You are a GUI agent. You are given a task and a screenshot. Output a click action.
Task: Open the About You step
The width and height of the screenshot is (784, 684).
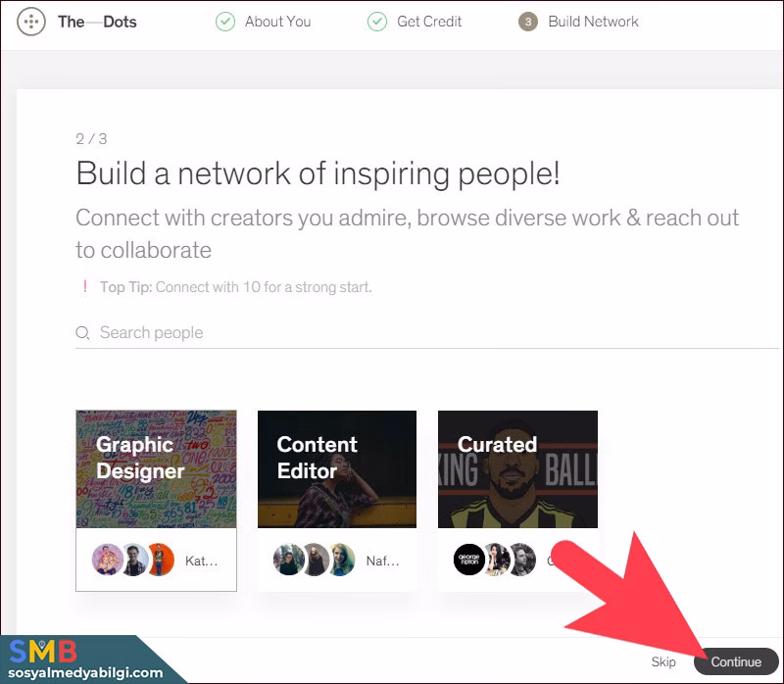pyautogui.click(x=277, y=22)
